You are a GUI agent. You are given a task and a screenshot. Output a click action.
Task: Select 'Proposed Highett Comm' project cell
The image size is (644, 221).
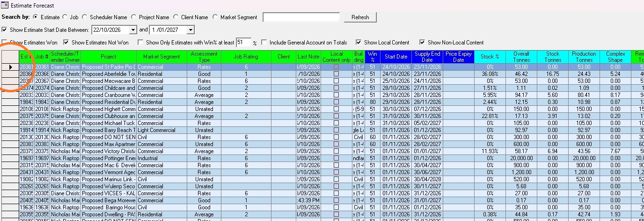pyautogui.click(x=109, y=109)
